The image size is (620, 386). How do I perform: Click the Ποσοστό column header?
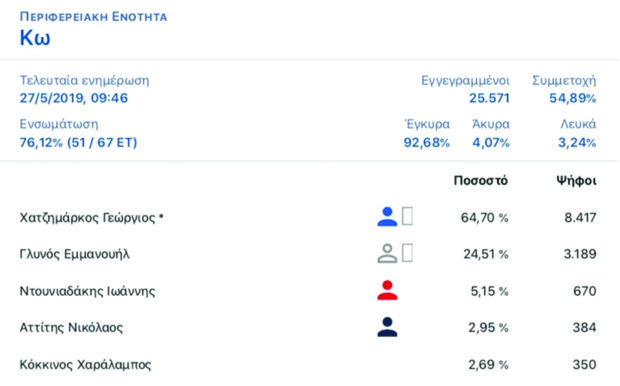point(481,181)
